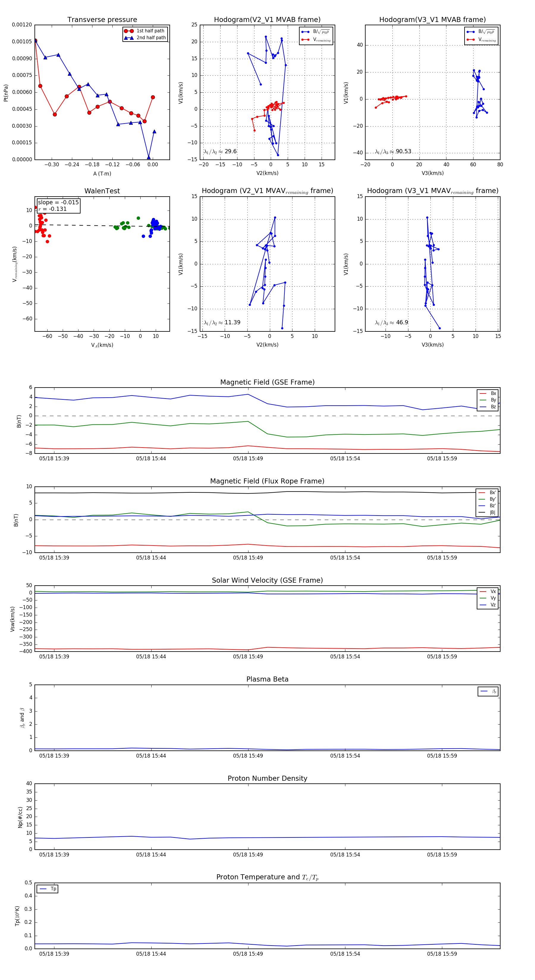Click the 'Hodogram(V3_V1 MVAB frame)' title
535x980 pixels.
coord(432,19)
